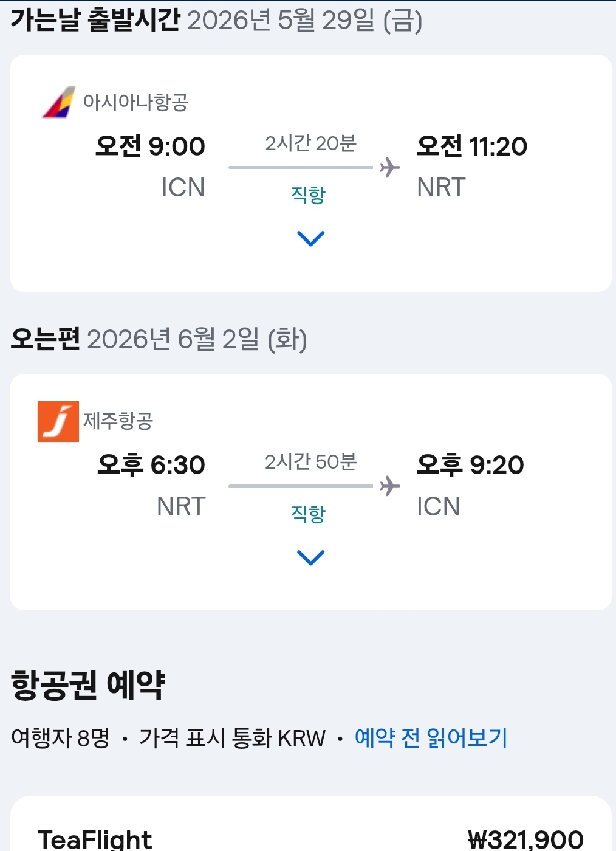Click the airplane icon on the ICN–NRT flight
Viewport: 616px width, 851px height.
390,167
